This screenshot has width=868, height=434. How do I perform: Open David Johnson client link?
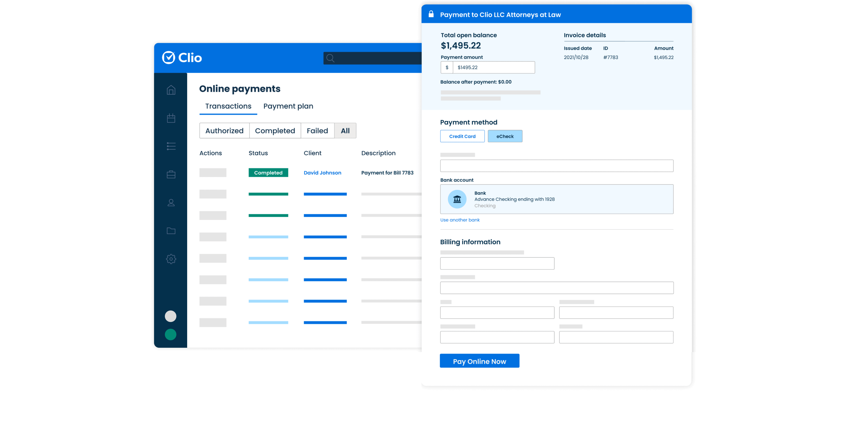pyautogui.click(x=322, y=173)
